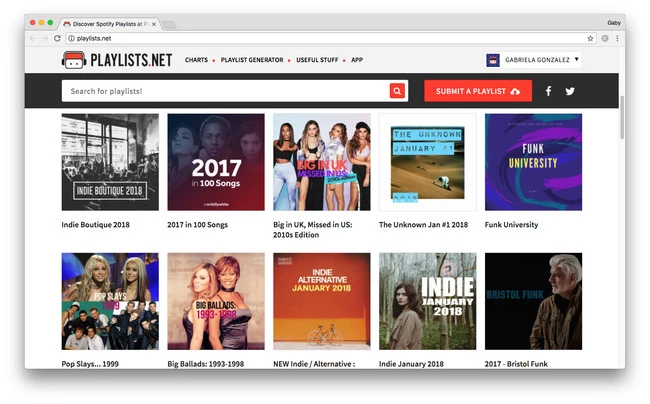
Task: Open the Big in UK Missed in US cover
Action: 322,162
